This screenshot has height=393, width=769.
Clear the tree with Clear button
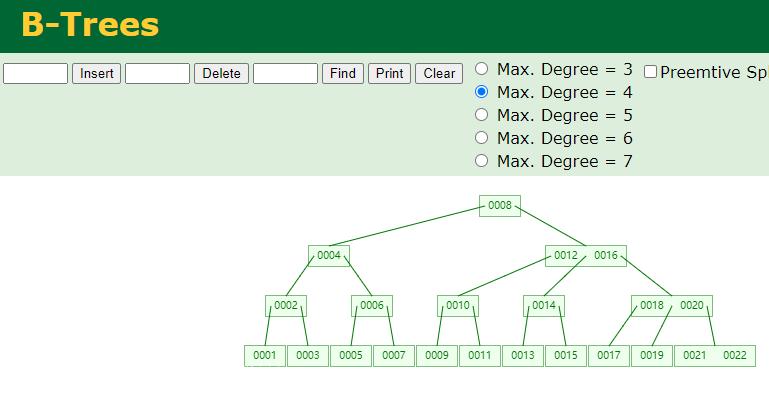pyautogui.click(x=439, y=74)
